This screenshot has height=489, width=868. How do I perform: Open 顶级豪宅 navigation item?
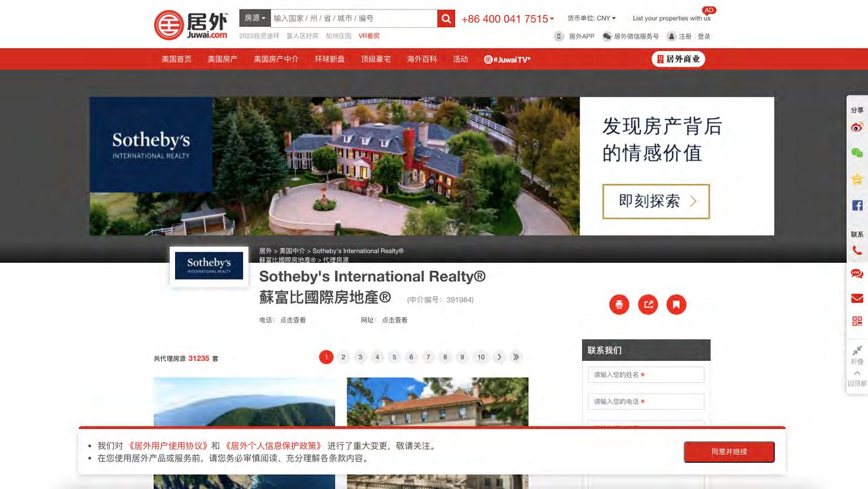point(376,59)
